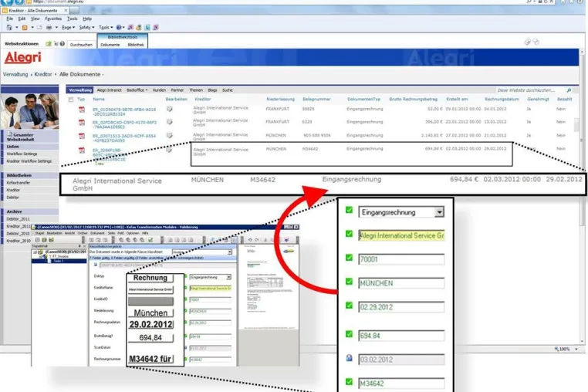
Task: Click the magnifier icon beside site search box
Action: coord(569,90)
